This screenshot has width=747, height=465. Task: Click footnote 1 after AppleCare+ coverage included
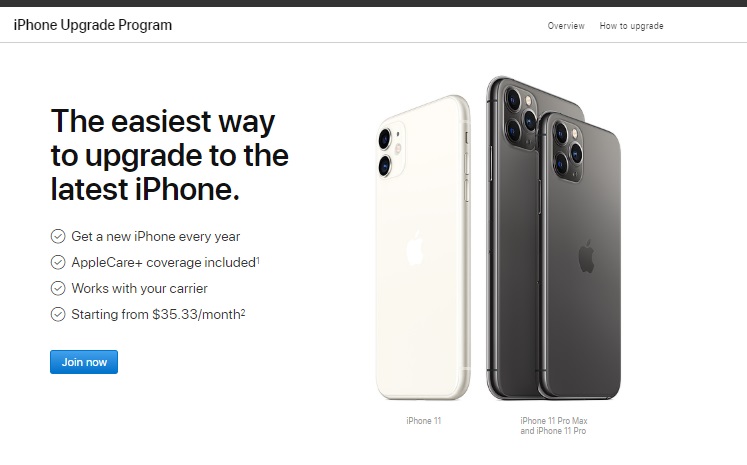(x=258, y=260)
